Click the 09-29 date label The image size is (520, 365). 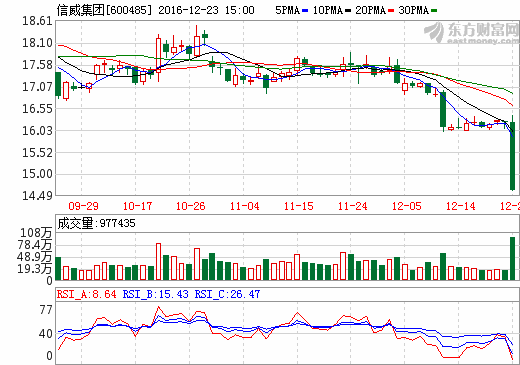(x=83, y=206)
